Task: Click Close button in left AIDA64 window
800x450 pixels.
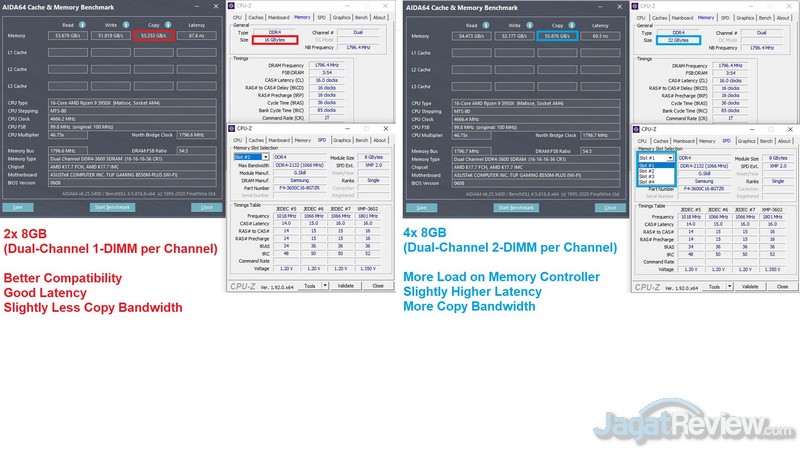Action: pos(207,207)
